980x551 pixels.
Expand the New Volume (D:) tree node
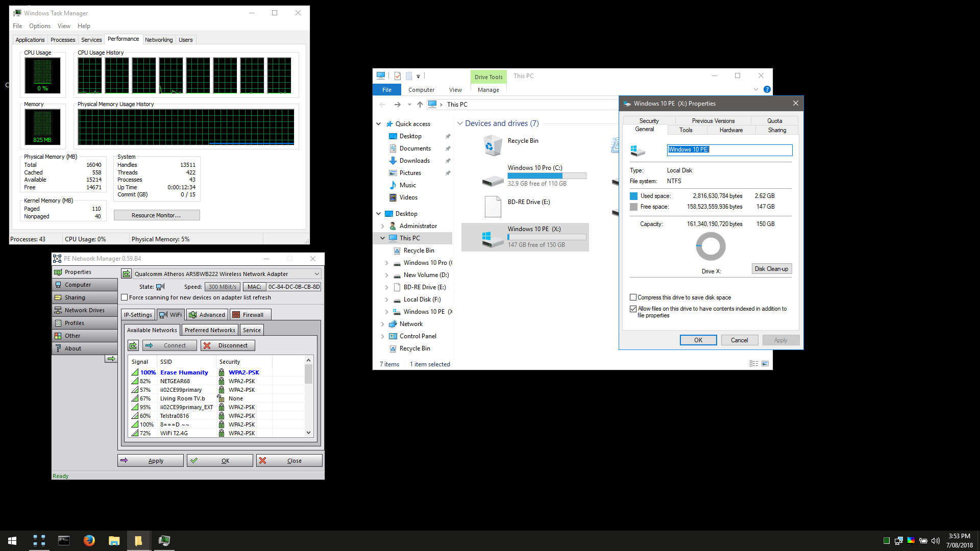point(386,275)
